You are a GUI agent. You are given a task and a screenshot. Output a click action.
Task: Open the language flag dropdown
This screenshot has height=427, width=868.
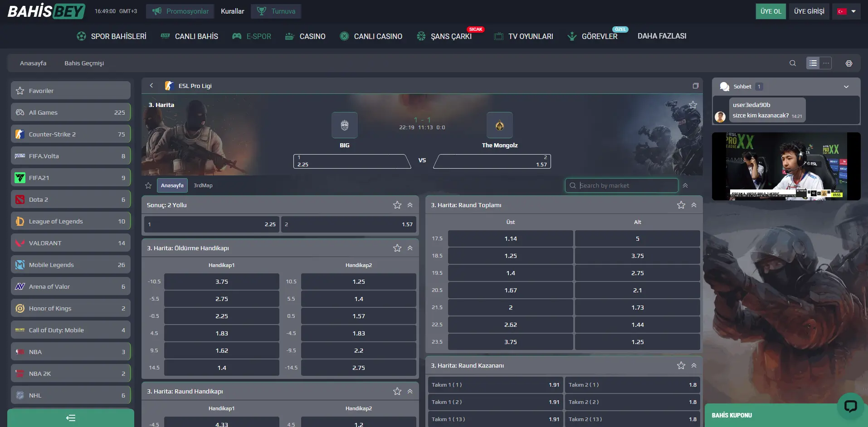846,11
